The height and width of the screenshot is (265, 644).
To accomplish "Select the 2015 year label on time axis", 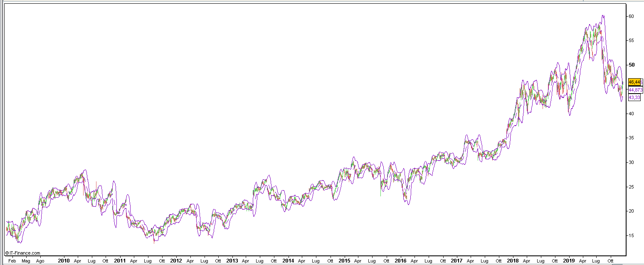I will tap(344, 261).
